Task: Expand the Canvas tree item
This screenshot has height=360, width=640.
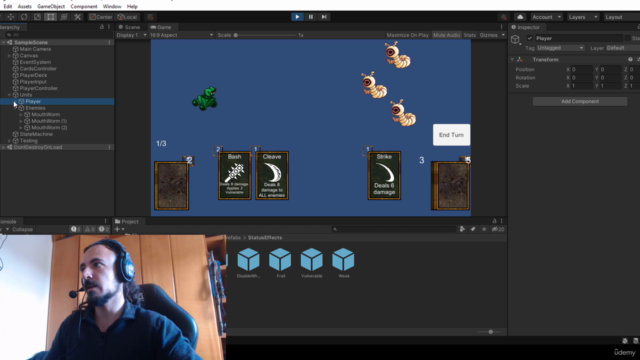Action: 9,56
